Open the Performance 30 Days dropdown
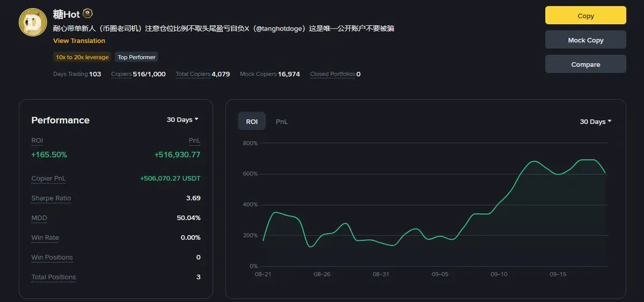The width and height of the screenshot is (644, 302). tap(182, 120)
